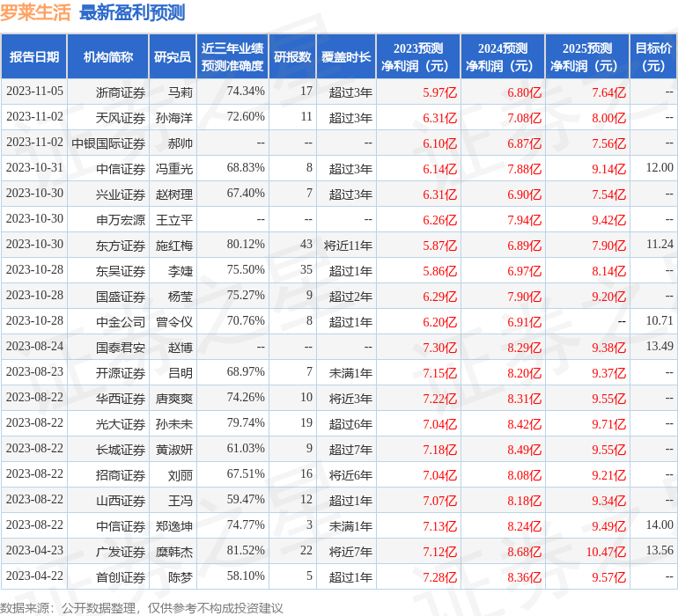Click the 2025预测净利润 header
The width and height of the screenshot is (678, 616).
pyautogui.click(x=587, y=56)
